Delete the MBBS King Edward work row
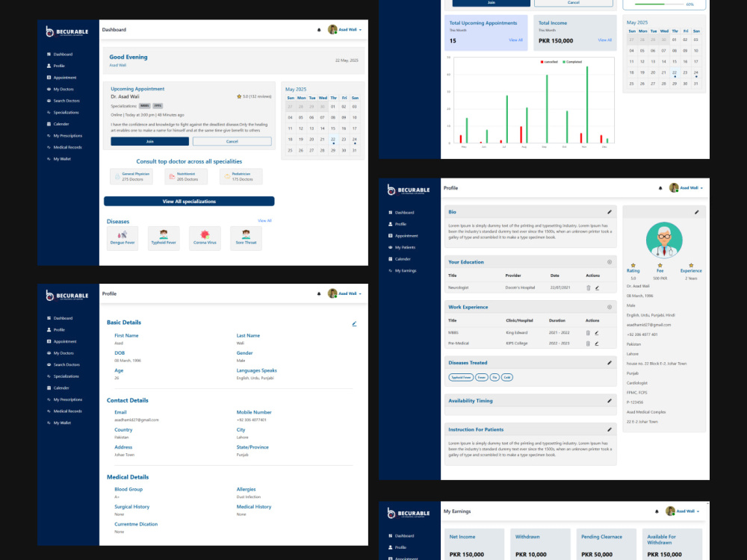Viewport: 747px width, 560px height. click(x=588, y=333)
